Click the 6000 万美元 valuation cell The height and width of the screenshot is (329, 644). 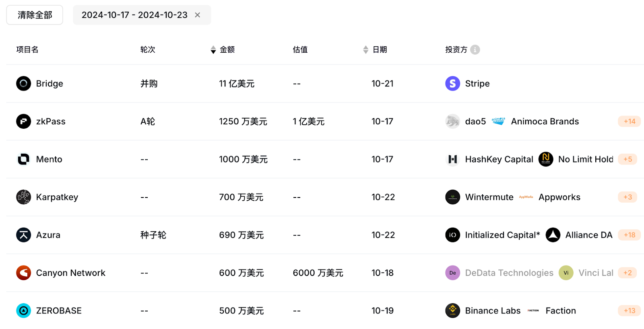(x=318, y=273)
